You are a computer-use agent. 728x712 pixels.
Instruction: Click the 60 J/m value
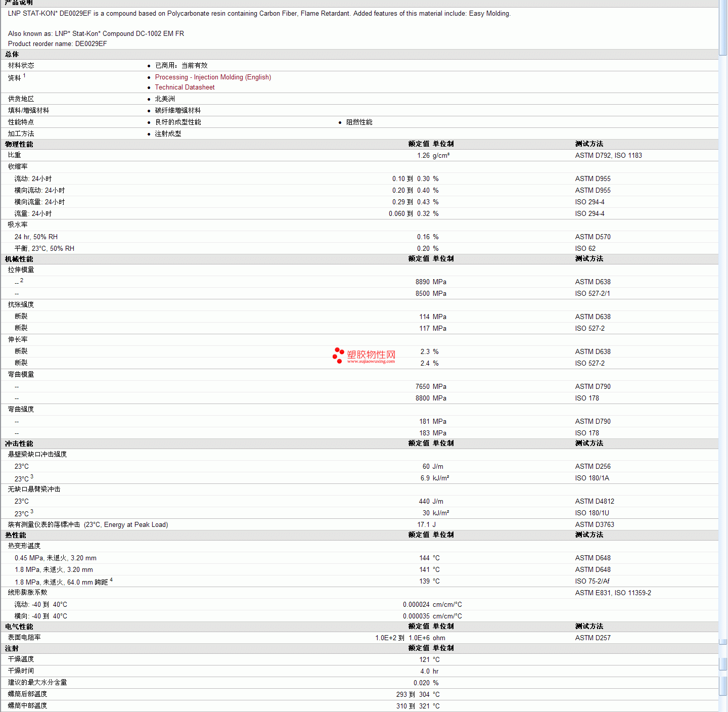pos(433,467)
